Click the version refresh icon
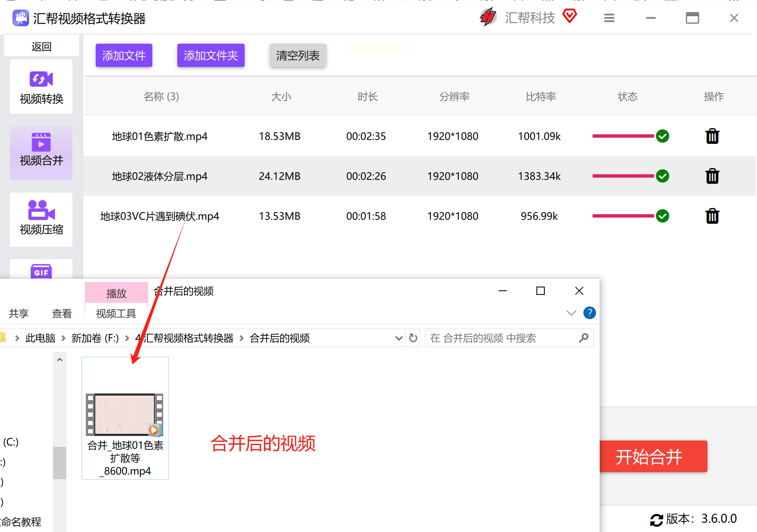 [656, 520]
